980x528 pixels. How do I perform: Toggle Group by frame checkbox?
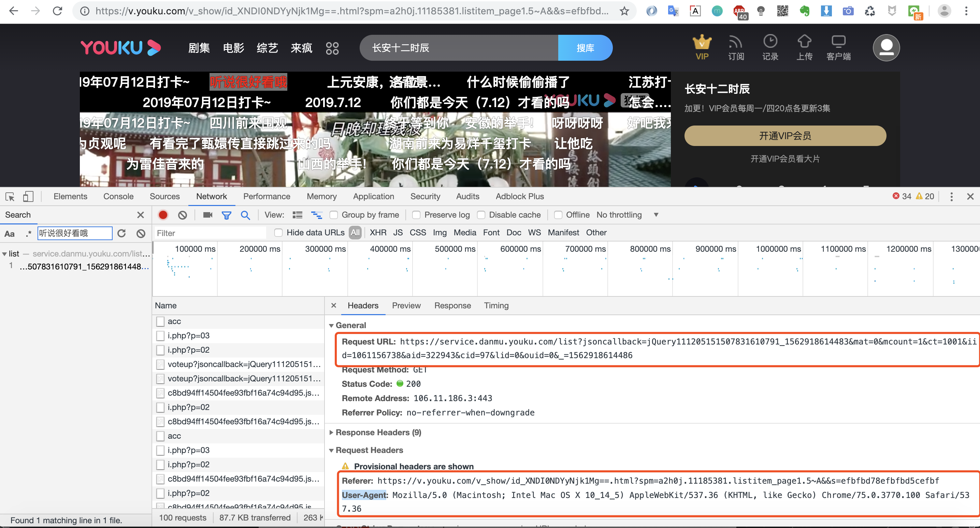[x=334, y=215]
